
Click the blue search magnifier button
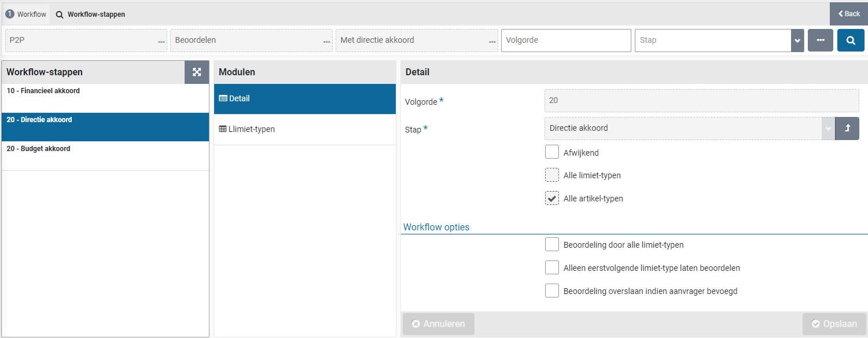click(x=851, y=41)
